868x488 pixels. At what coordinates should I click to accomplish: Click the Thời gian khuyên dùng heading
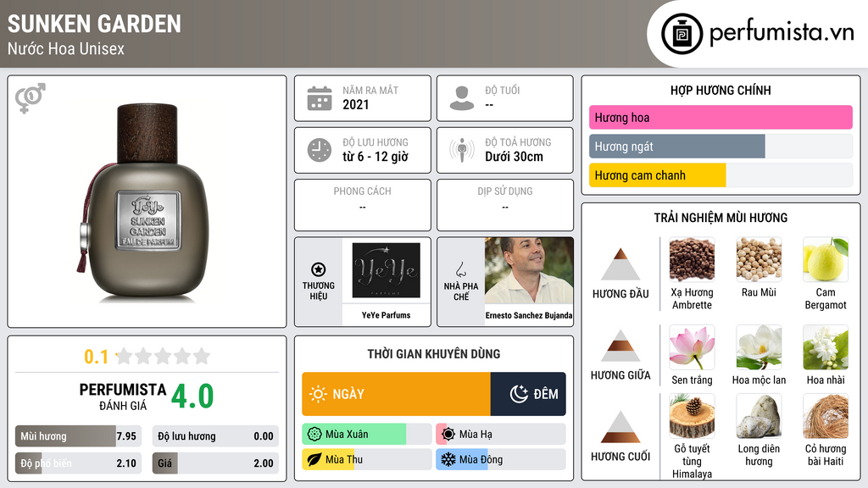(434, 353)
